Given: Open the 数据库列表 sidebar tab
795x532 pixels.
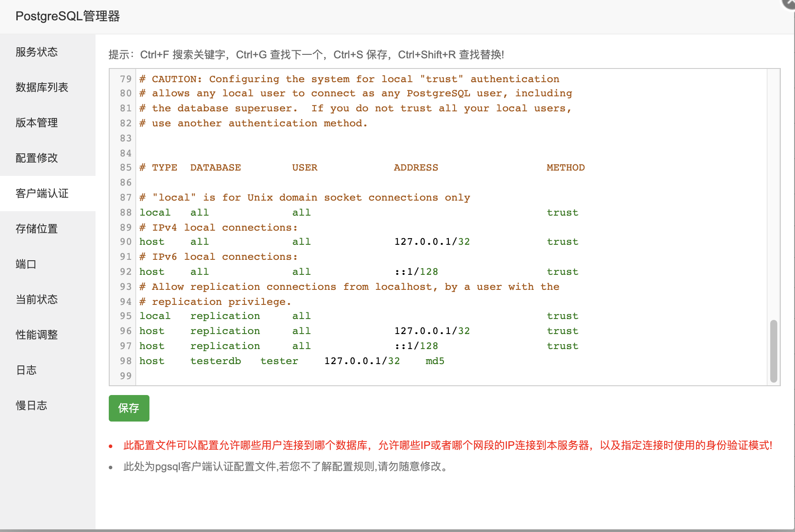Looking at the screenshot, I should tap(48, 87).
